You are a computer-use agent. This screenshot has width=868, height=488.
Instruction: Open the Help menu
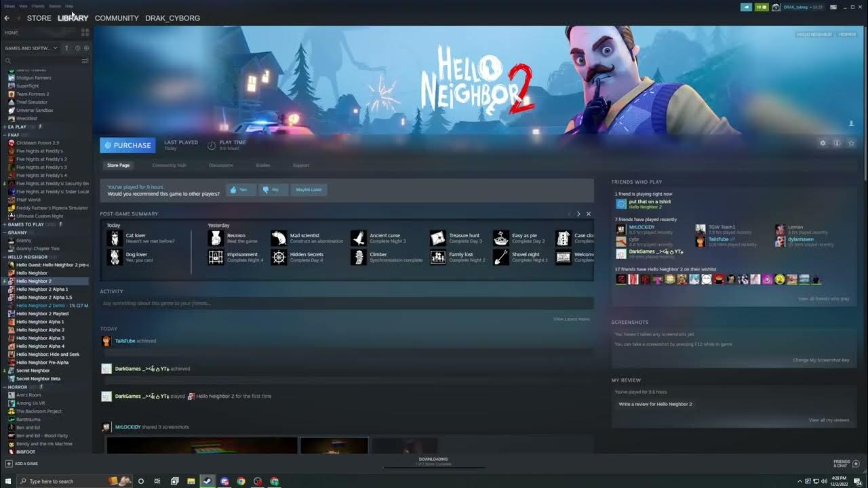click(x=69, y=6)
